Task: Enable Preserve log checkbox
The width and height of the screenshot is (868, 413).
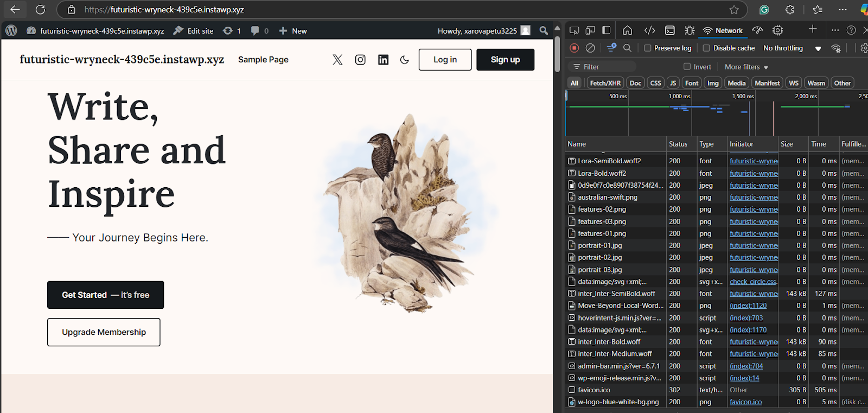Action: (647, 48)
